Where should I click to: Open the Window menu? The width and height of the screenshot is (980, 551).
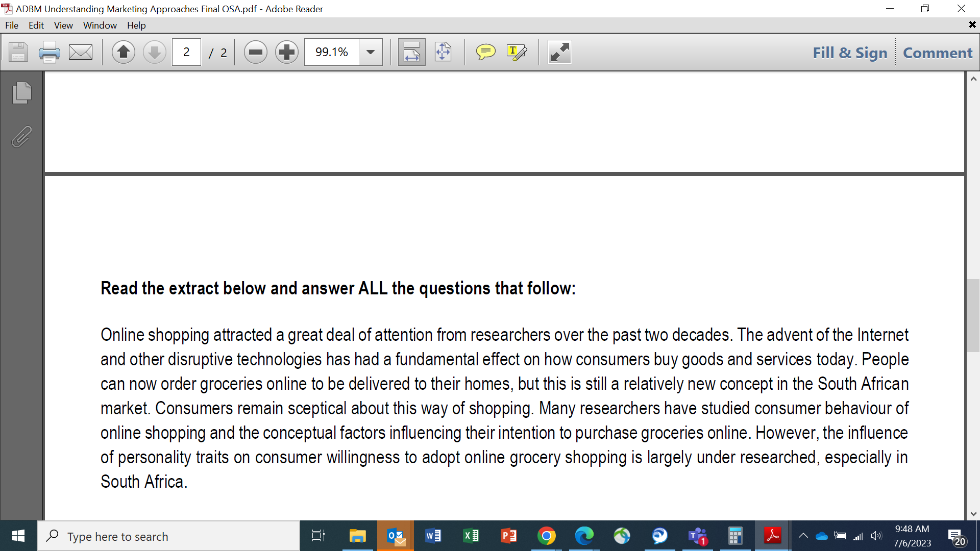click(x=100, y=25)
